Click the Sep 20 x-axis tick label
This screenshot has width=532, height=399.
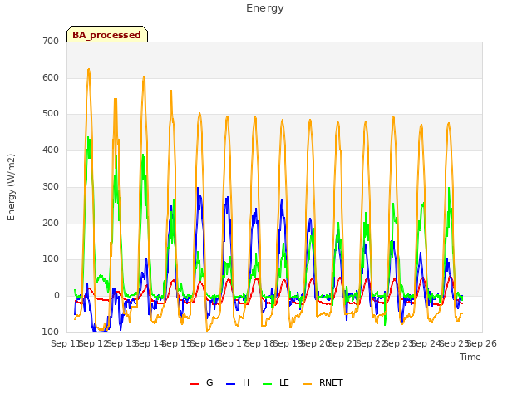coord(316,343)
